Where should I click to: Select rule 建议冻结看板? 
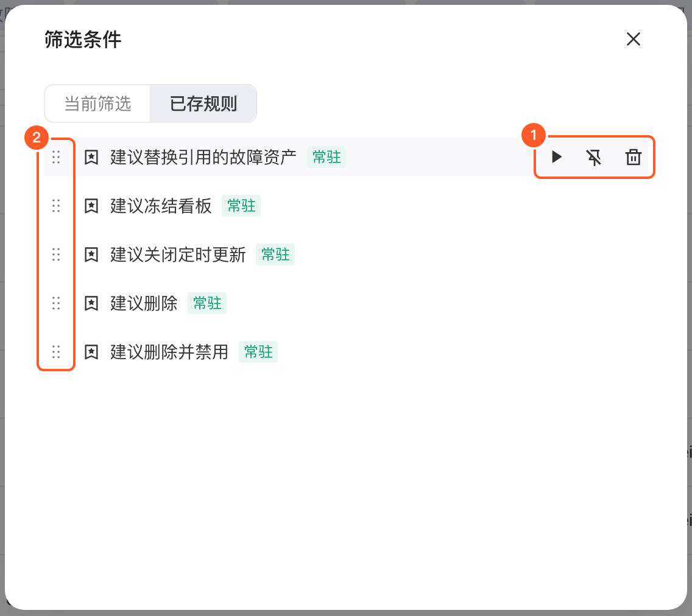coord(161,206)
